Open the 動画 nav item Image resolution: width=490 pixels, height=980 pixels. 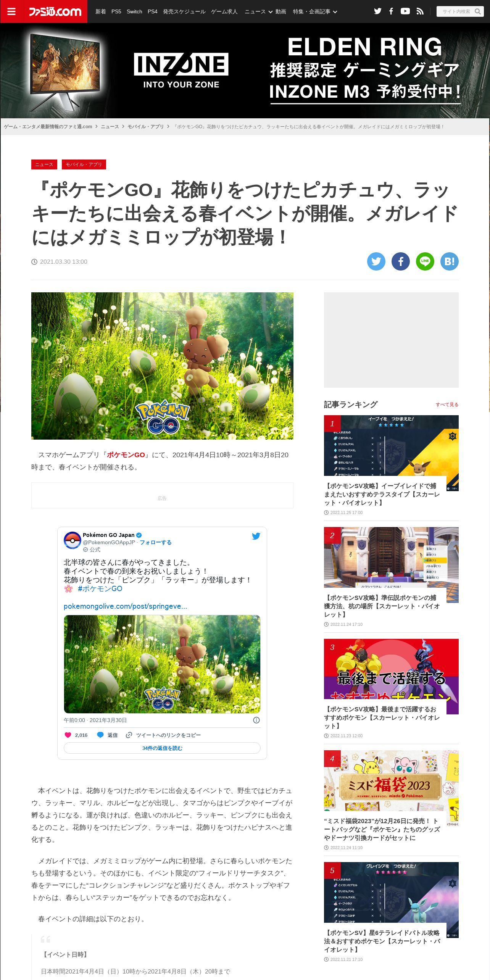tap(281, 11)
